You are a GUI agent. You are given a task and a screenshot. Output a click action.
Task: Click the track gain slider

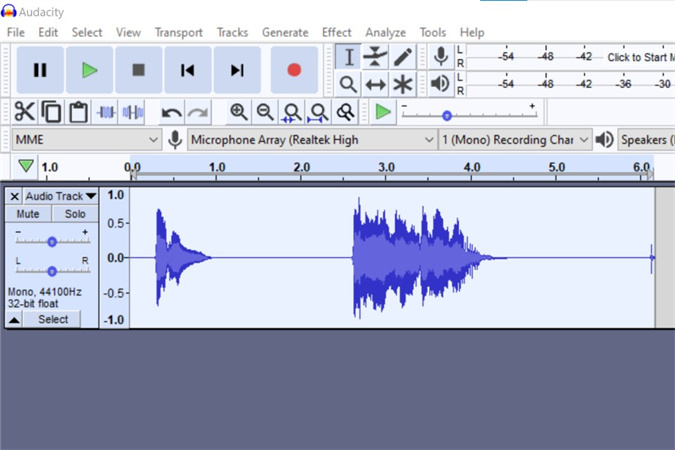click(52, 241)
